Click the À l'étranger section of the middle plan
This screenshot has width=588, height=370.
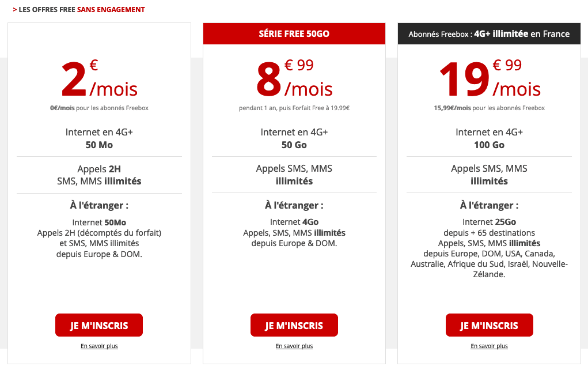tap(294, 205)
